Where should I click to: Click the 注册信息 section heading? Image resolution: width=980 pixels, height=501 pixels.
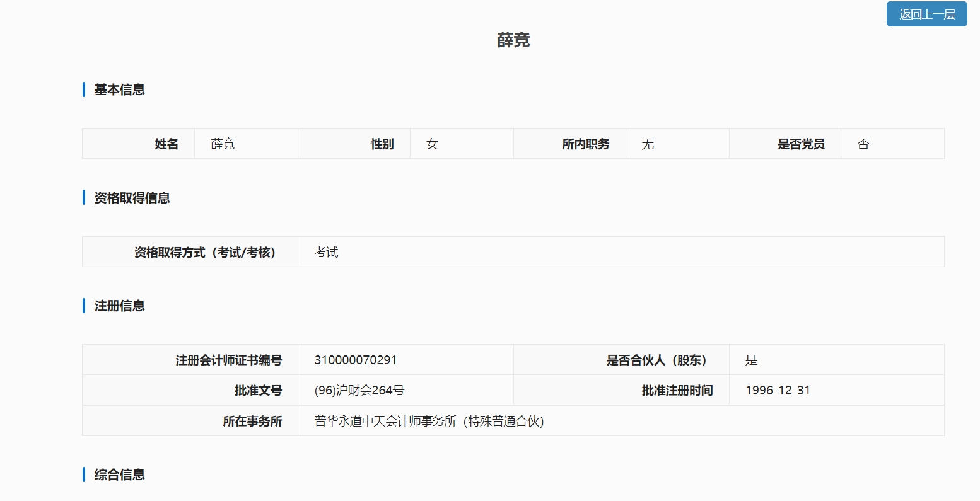tap(119, 306)
